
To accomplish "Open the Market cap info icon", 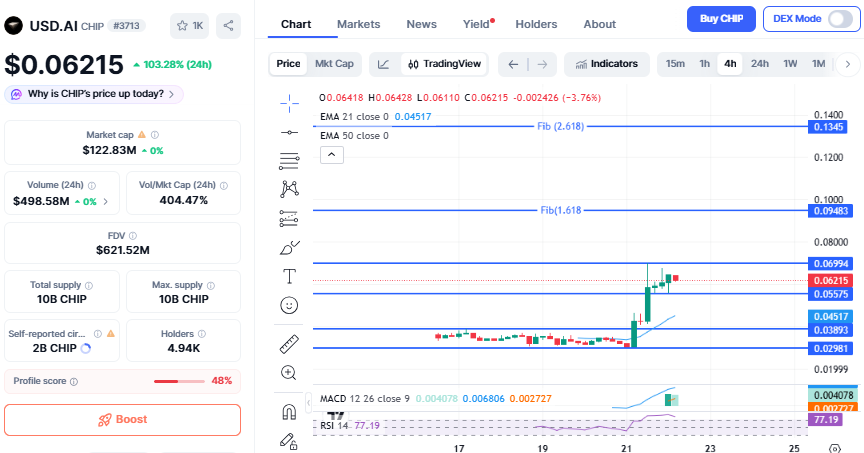I will (x=155, y=135).
